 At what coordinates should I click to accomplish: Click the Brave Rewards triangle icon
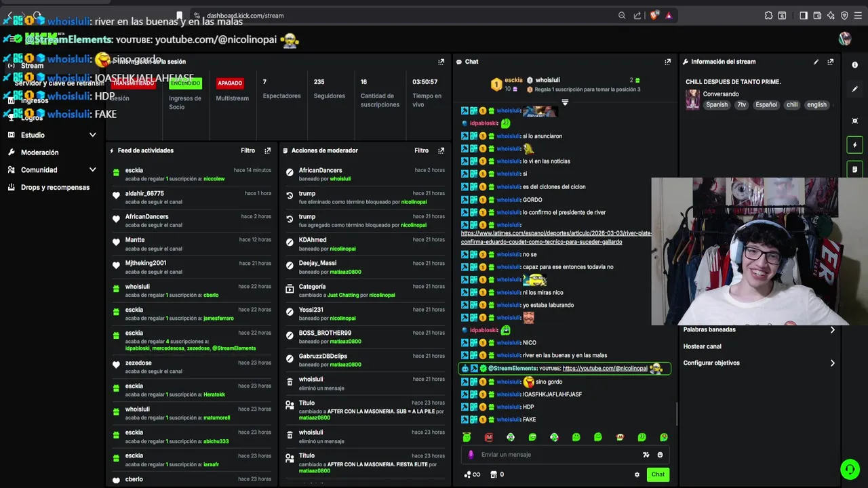pyautogui.click(x=669, y=16)
